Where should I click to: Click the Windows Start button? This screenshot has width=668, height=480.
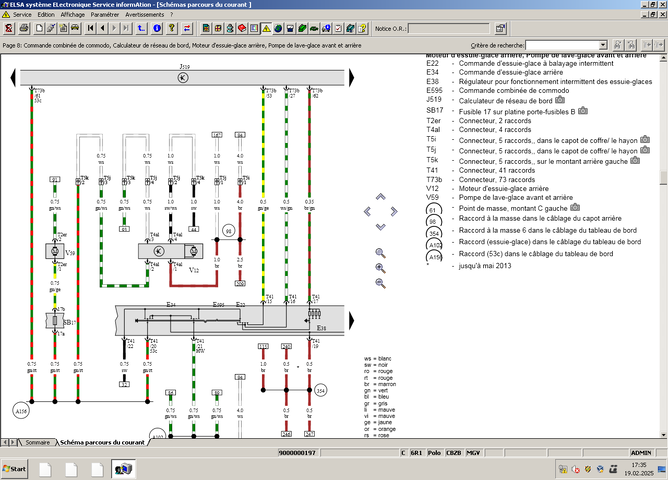coord(16,468)
